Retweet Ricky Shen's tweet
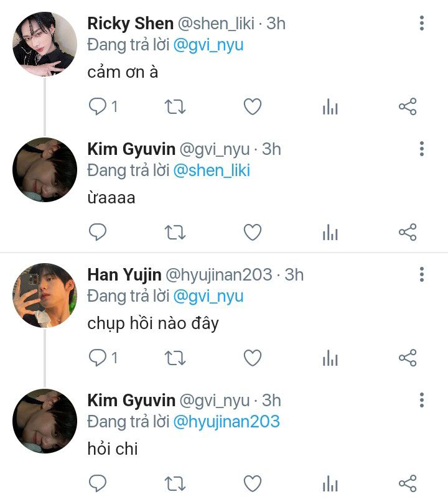The width and height of the screenshot is (448, 502). [x=175, y=107]
